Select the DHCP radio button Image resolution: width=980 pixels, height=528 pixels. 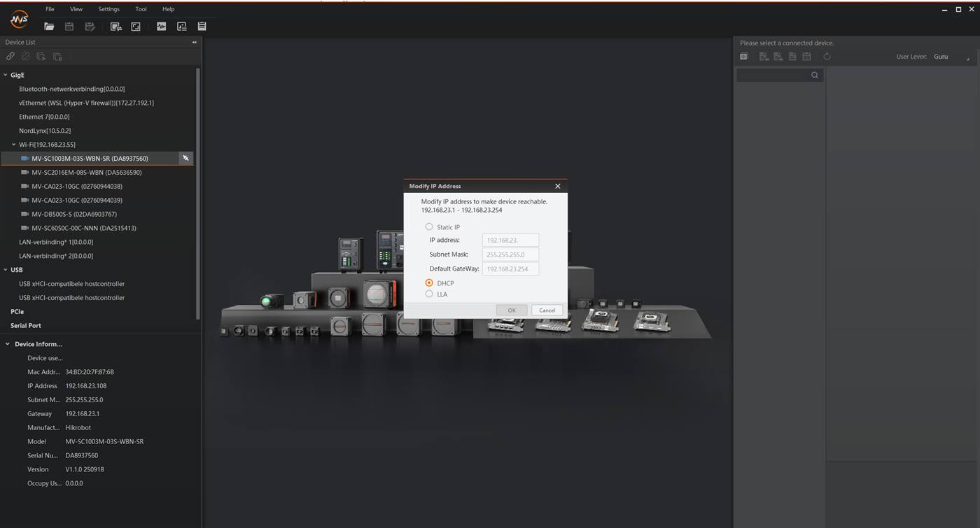pos(429,283)
